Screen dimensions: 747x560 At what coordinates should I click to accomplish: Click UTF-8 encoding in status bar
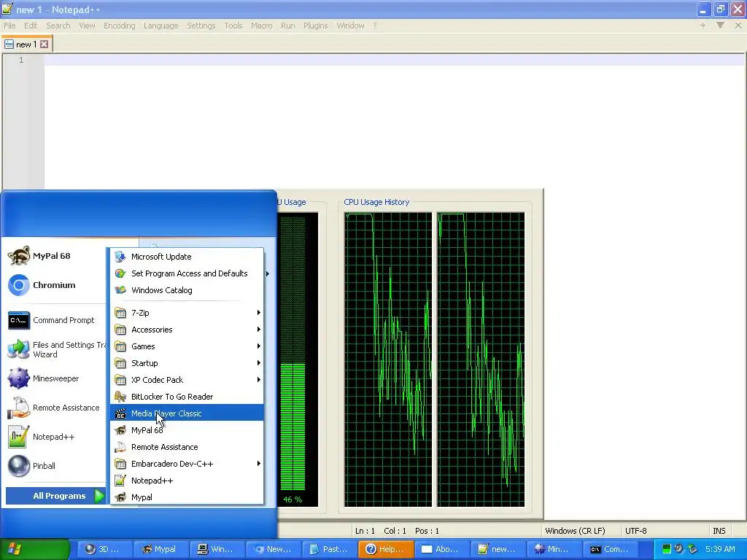pyautogui.click(x=636, y=531)
